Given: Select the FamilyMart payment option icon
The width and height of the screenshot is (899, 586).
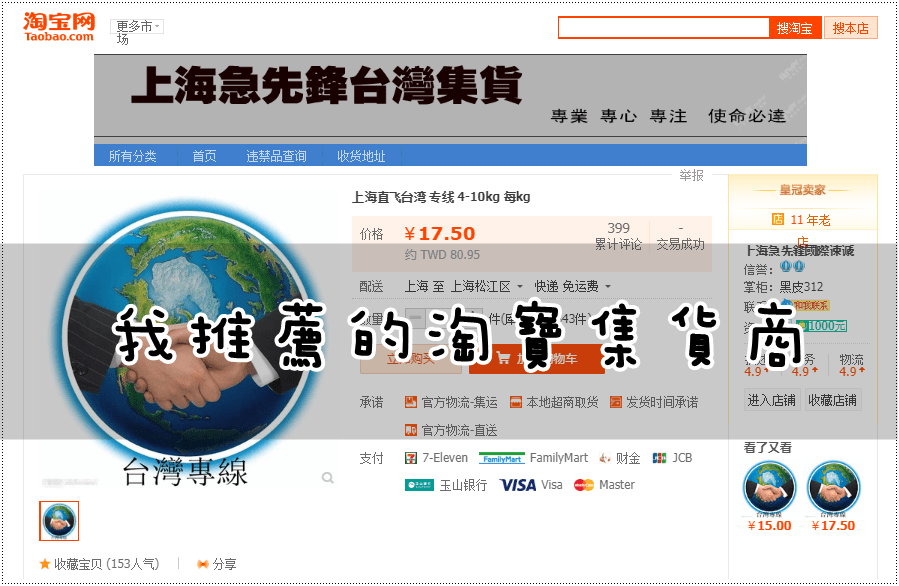Looking at the screenshot, I should click(500, 457).
